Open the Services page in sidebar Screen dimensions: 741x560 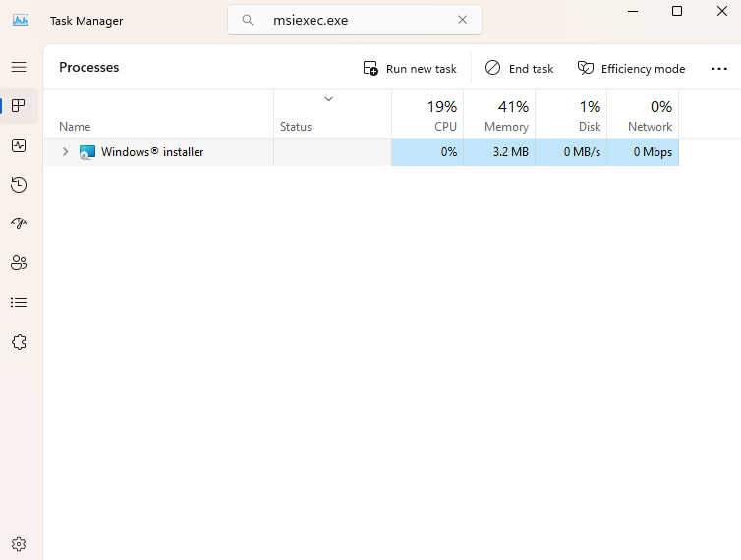coord(19,342)
